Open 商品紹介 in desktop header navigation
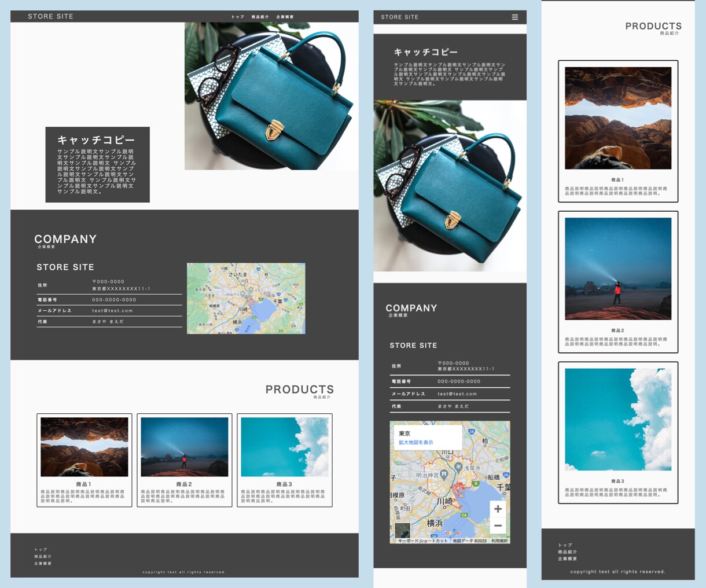The image size is (706, 588). [260, 17]
